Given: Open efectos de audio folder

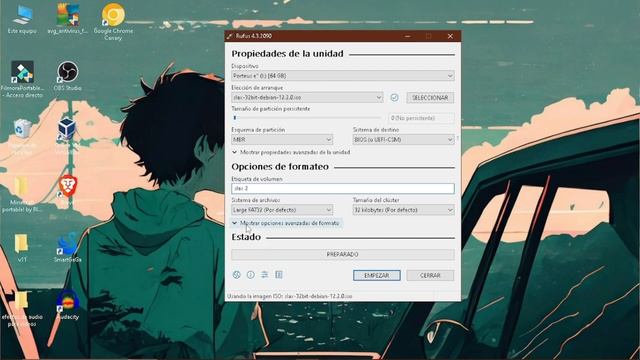Looking at the screenshot, I should tap(22, 309).
